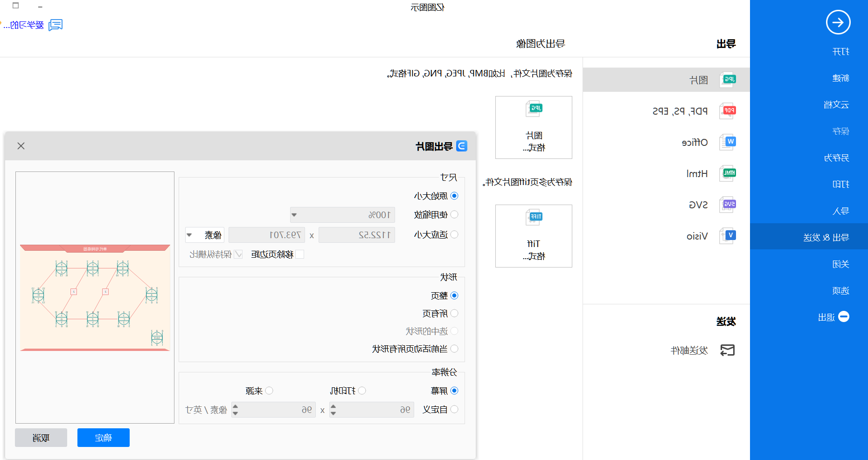Open the 100% zoom dropdown
This screenshot has width=868, height=460.
pos(294,215)
